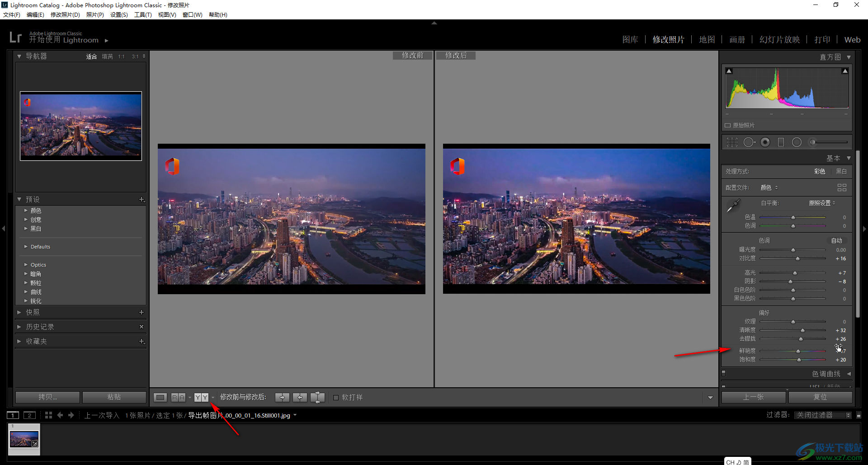The width and height of the screenshot is (868, 465).
Task: Click the Reset (复位) button
Action: tap(820, 397)
